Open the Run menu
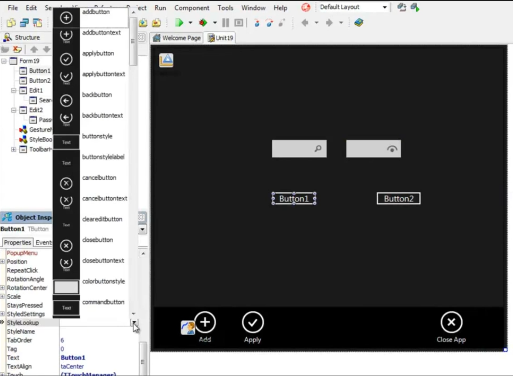Viewport: 513px width, 376px height. (x=160, y=8)
